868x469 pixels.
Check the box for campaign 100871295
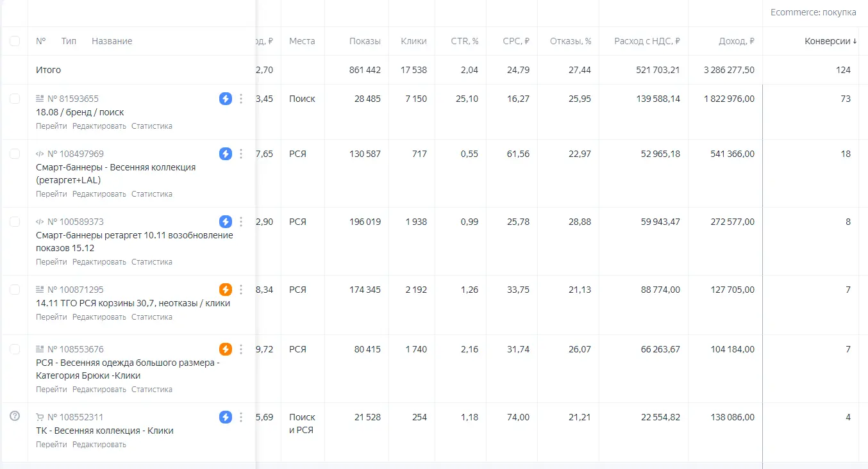click(15, 290)
